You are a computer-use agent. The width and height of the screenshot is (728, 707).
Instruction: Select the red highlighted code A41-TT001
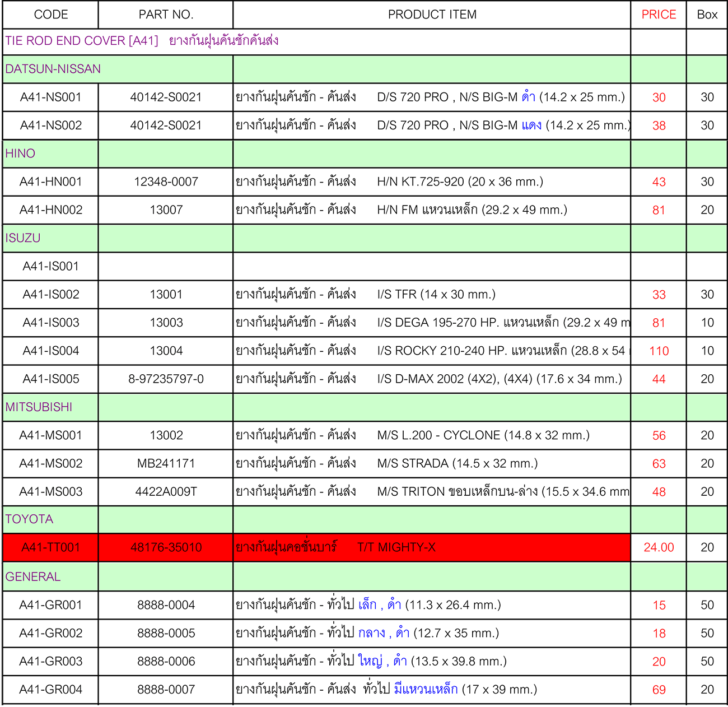50,547
